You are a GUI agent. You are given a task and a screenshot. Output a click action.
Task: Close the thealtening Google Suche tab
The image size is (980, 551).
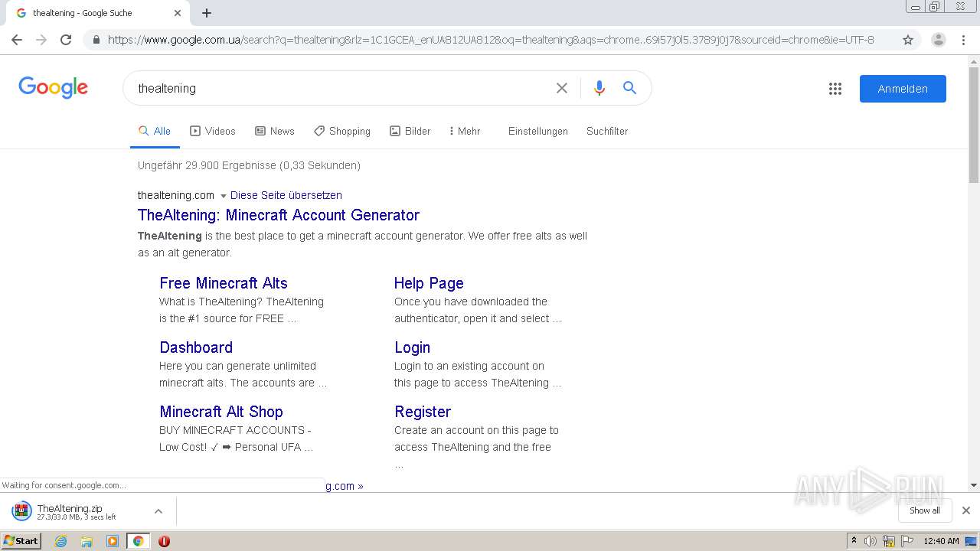pyautogui.click(x=178, y=13)
